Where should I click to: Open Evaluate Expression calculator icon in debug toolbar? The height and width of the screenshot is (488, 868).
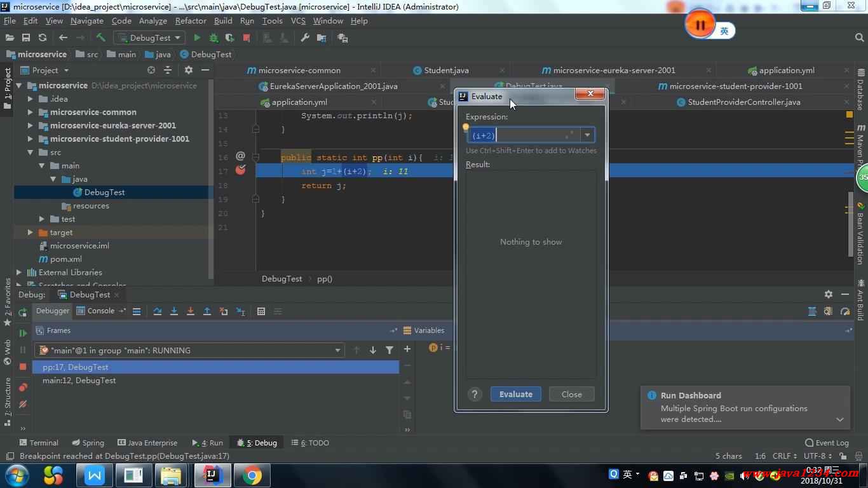click(x=261, y=311)
